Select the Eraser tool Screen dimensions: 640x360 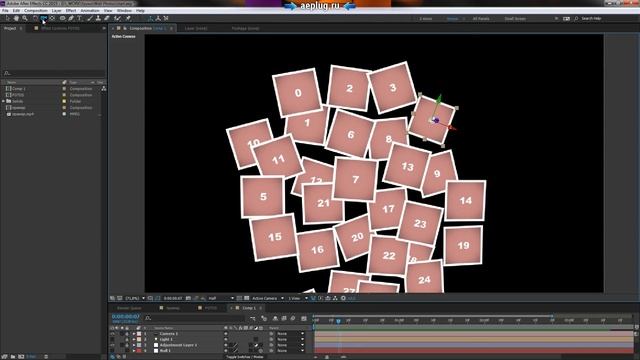click(x=107, y=18)
